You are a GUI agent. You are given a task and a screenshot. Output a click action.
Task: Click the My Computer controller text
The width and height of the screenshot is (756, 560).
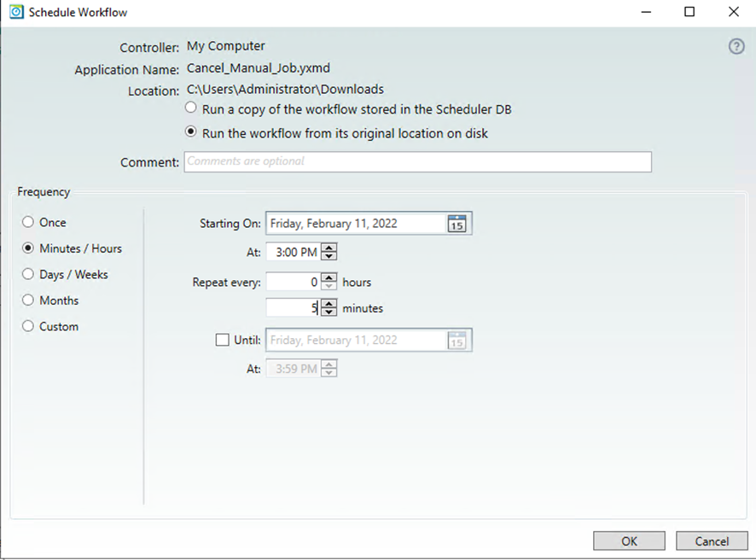click(225, 46)
